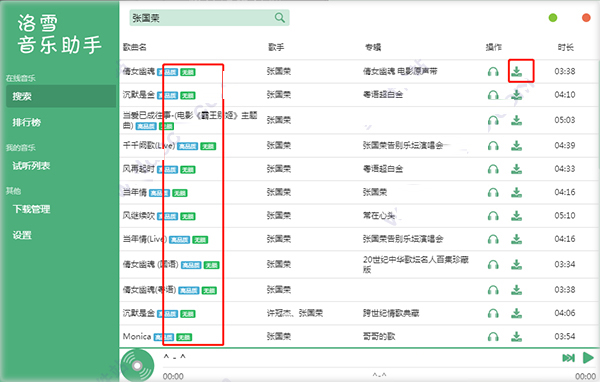600x382 pixels.
Task: Open 试听列表 under 我的音乐
Action: (31, 166)
